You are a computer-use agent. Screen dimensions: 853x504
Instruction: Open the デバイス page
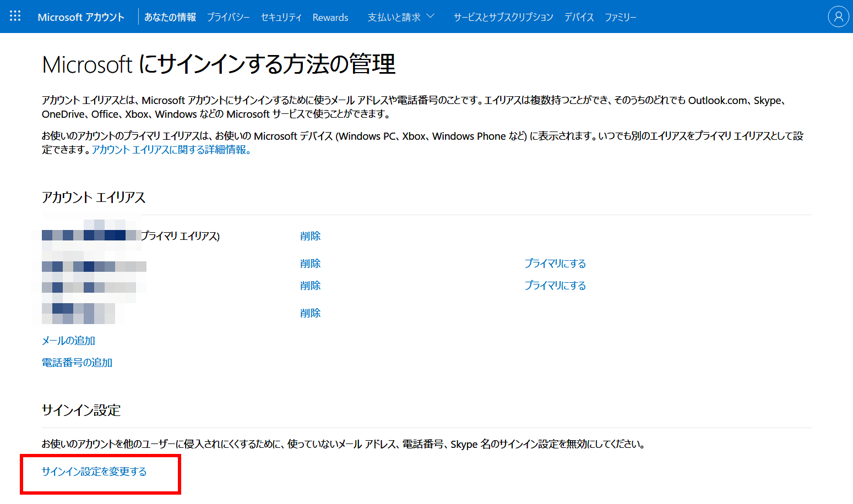pos(579,17)
